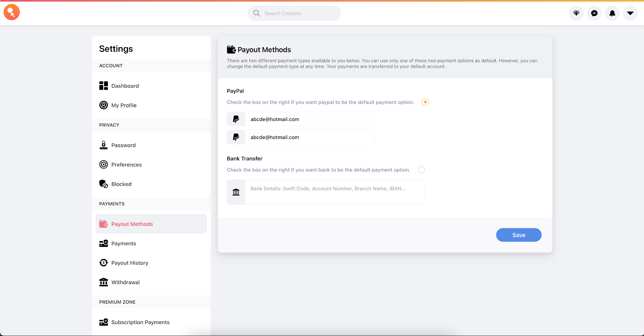Select the Dashboard icon in sidebar
This screenshot has width=644, height=336.
tap(103, 85)
